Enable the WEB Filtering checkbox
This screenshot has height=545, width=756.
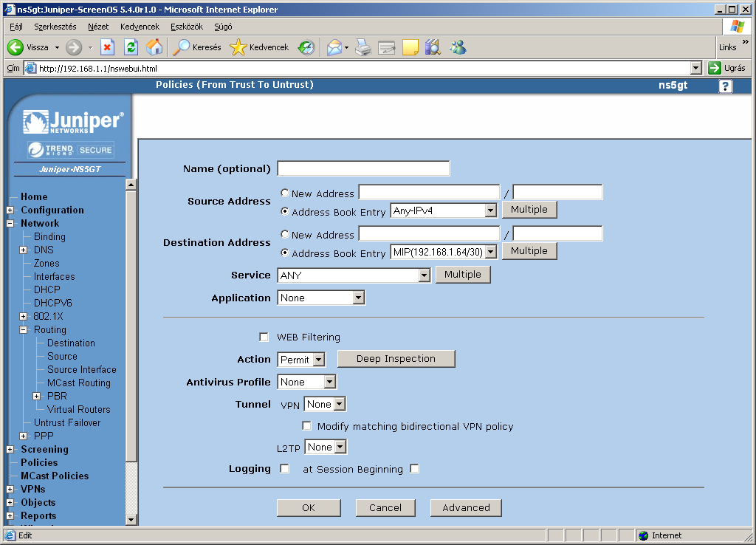(264, 337)
